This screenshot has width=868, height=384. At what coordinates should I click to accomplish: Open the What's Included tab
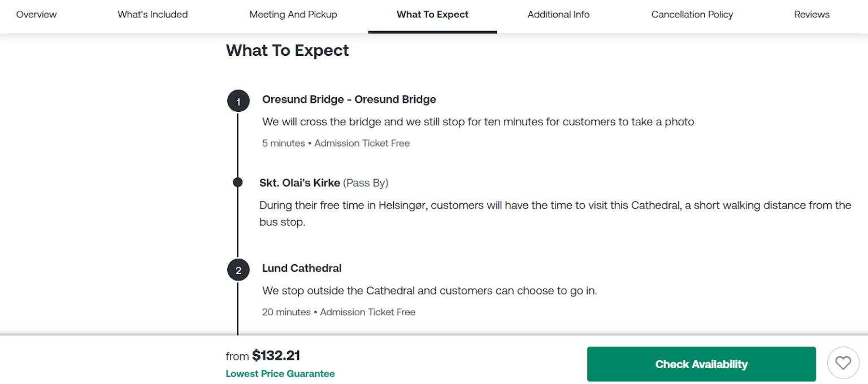(x=152, y=15)
